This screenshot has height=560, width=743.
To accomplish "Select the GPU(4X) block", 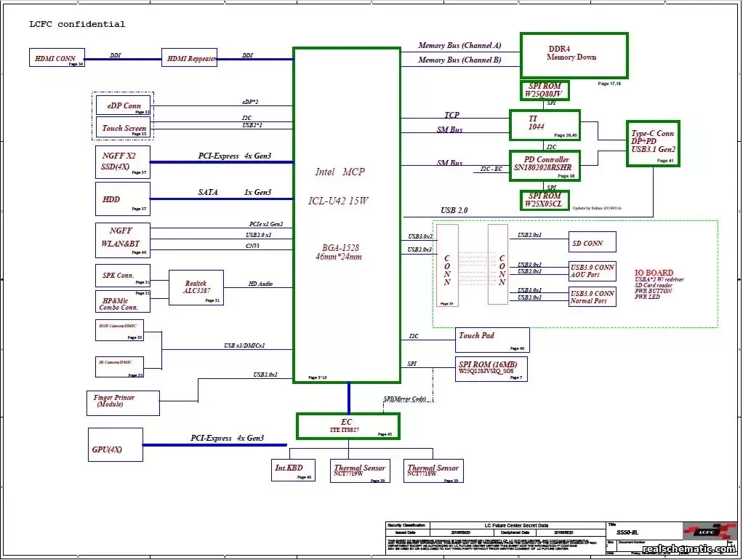I will click(115, 445).
